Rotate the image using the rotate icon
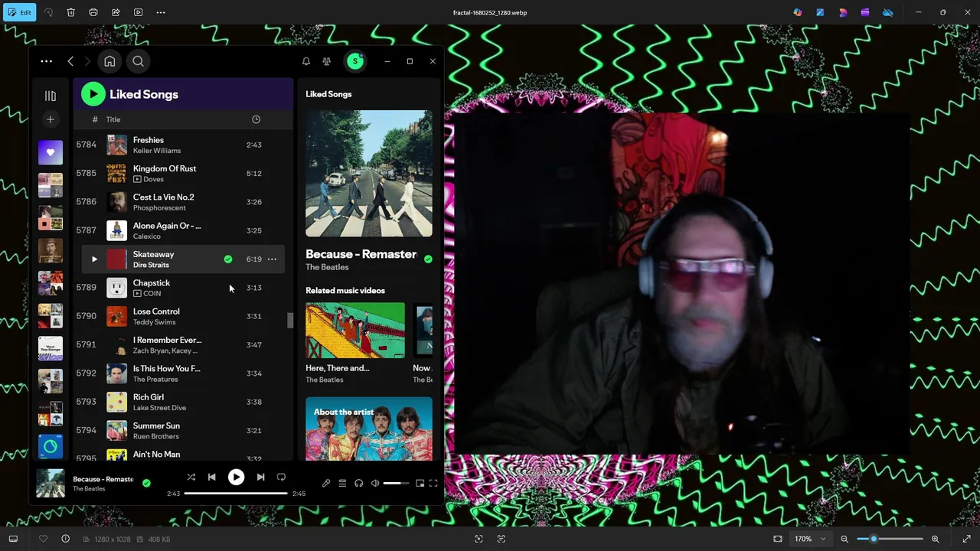The image size is (980, 551). point(48,12)
